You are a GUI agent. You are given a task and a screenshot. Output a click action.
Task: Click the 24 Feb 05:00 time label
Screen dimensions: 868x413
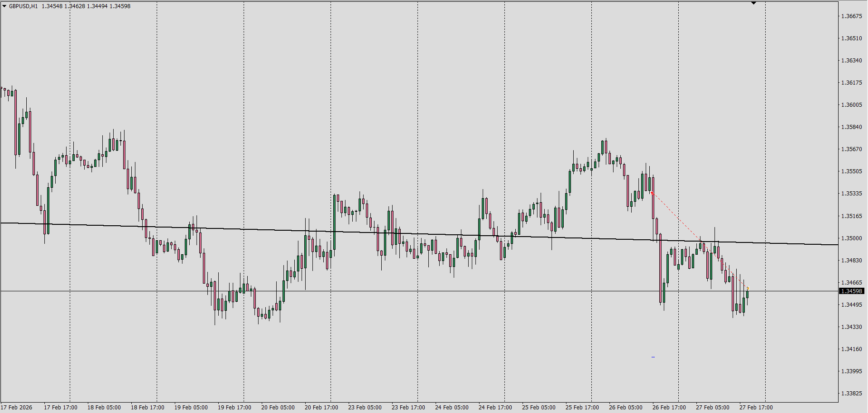(x=452, y=408)
